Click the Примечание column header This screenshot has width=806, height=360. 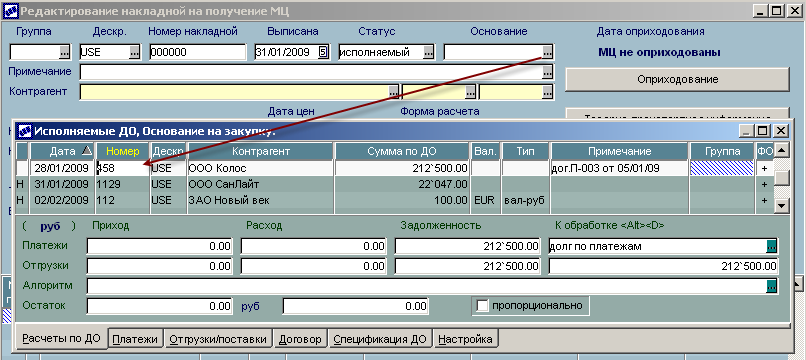click(x=619, y=151)
